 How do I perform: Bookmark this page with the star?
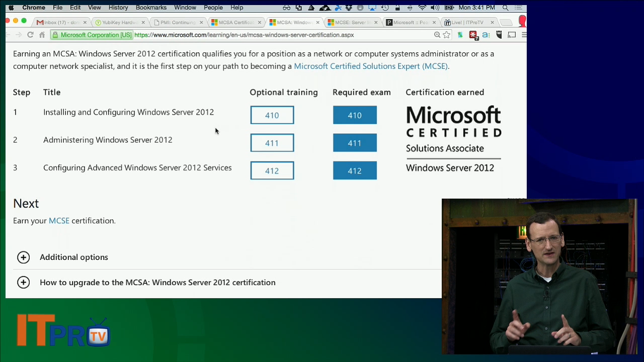click(x=446, y=35)
